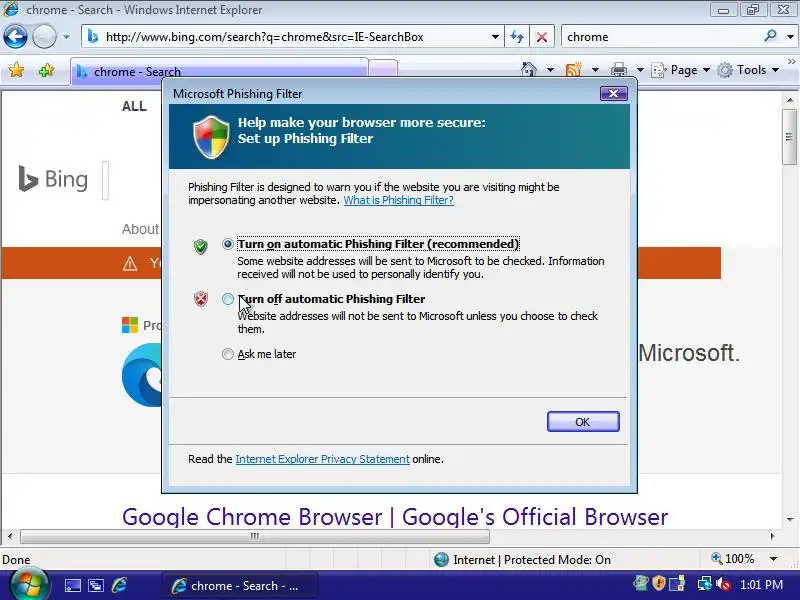Show more toolbar commands chevron

[x=791, y=61]
